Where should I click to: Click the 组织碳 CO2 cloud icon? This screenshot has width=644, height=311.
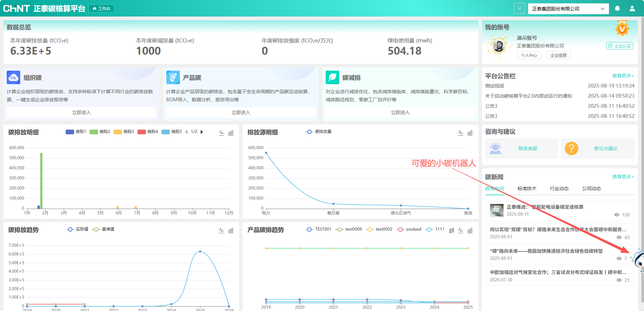13,77
